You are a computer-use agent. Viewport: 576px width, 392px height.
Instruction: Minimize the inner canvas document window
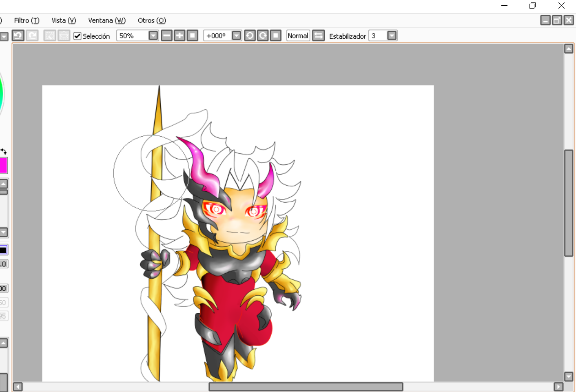[545, 20]
